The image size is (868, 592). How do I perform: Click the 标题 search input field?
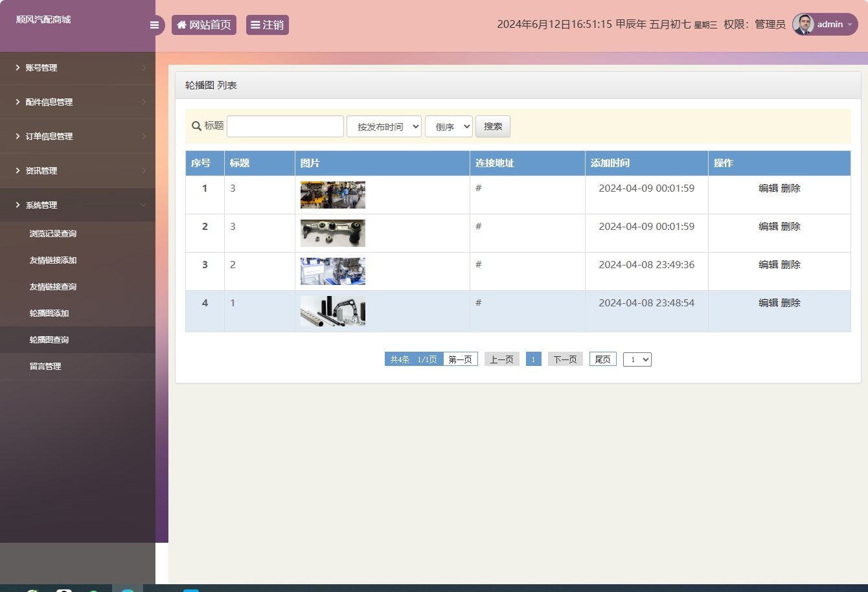click(x=285, y=126)
